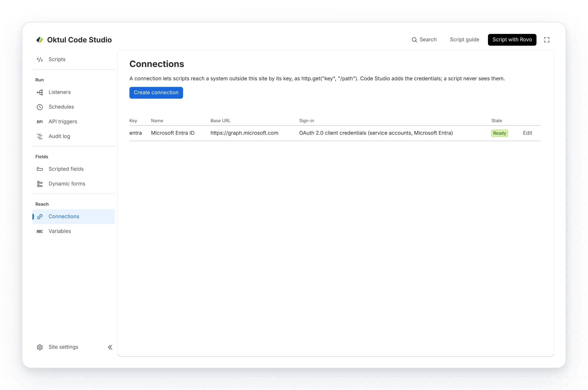The height and width of the screenshot is (390, 588).
Task: Open API triggers page
Action: click(x=73, y=122)
